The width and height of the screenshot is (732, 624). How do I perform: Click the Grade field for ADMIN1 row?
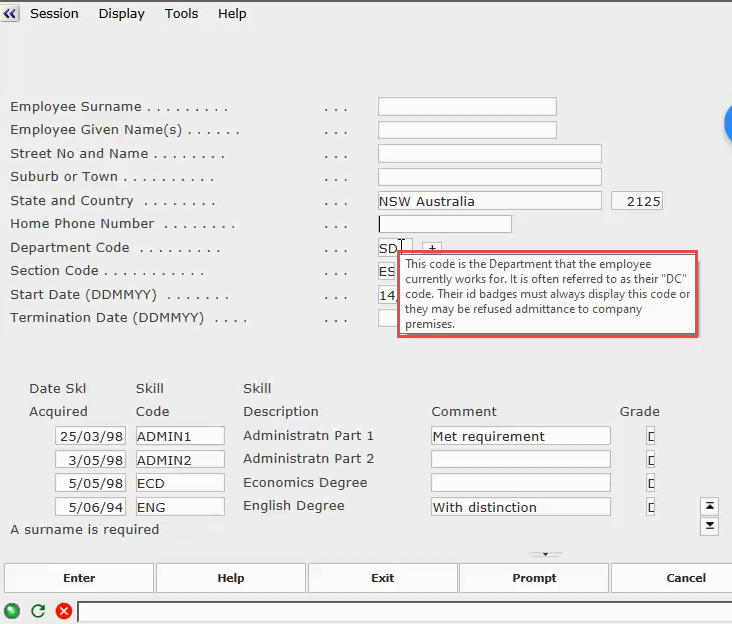coord(650,435)
